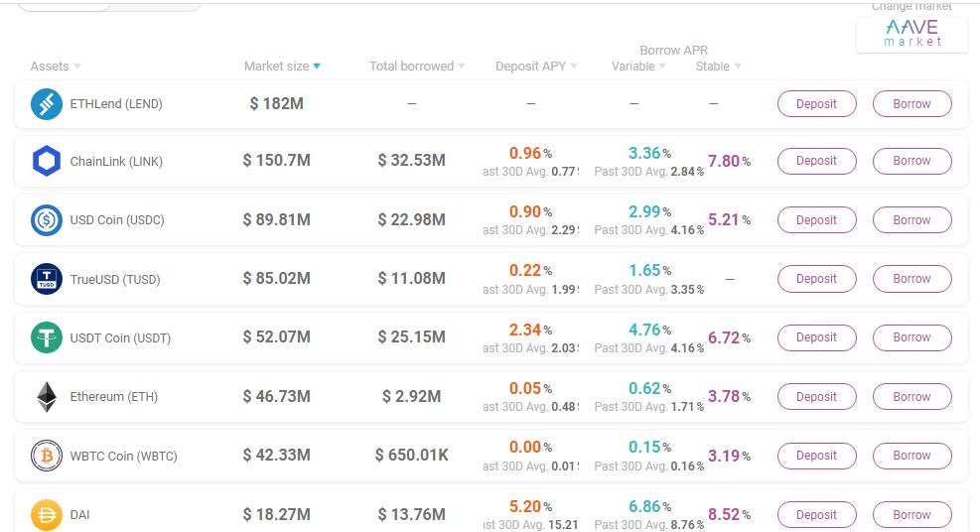The width and height of the screenshot is (980, 532).
Task: Click the 5.21% stable rate for USDC
Action: (x=729, y=219)
